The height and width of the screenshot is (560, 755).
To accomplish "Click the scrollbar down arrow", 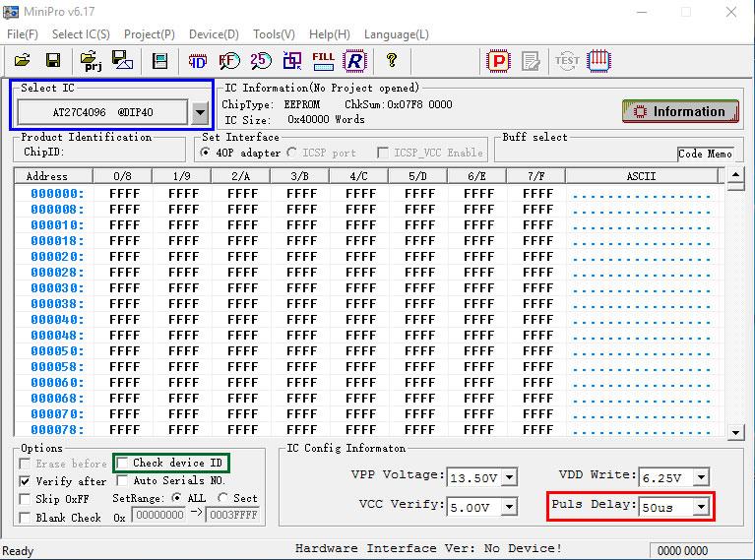I will point(735,432).
